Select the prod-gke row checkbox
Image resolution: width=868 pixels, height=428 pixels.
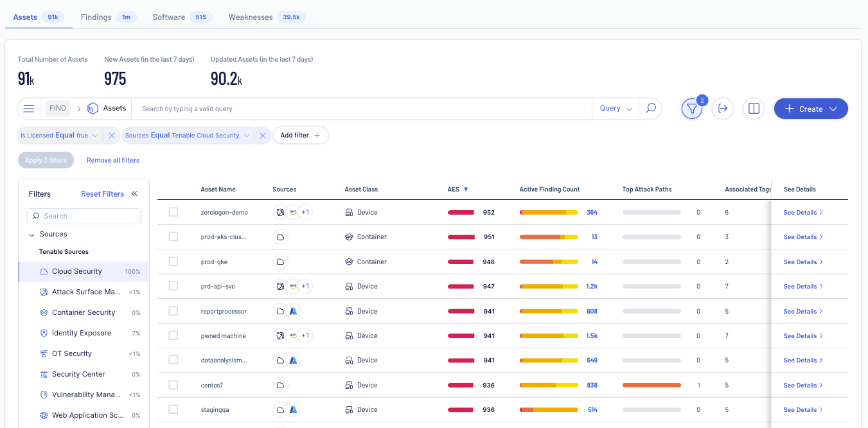click(173, 262)
